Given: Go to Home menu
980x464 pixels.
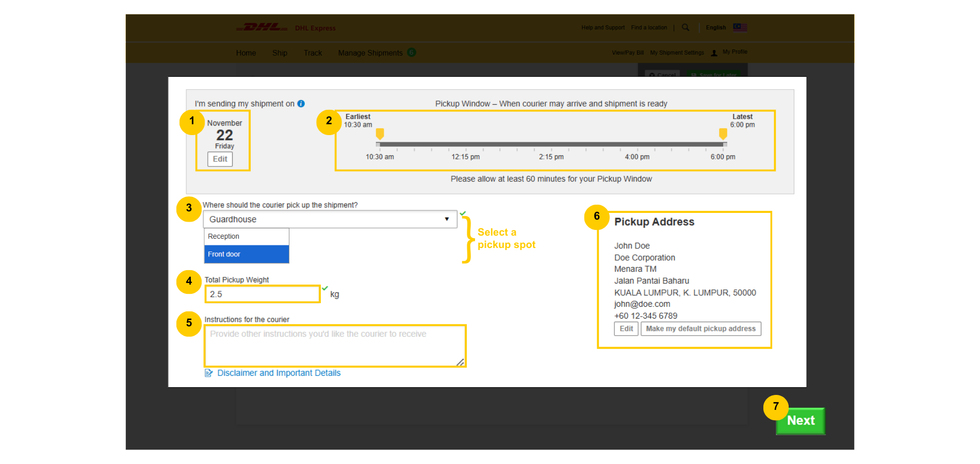Looking at the screenshot, I should click(246, 53).
